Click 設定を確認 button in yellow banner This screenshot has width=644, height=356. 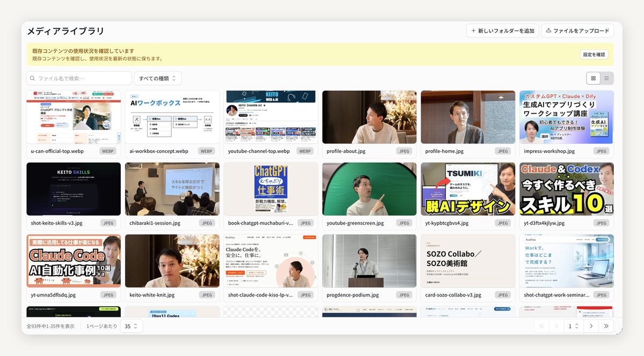coord(594,55)
